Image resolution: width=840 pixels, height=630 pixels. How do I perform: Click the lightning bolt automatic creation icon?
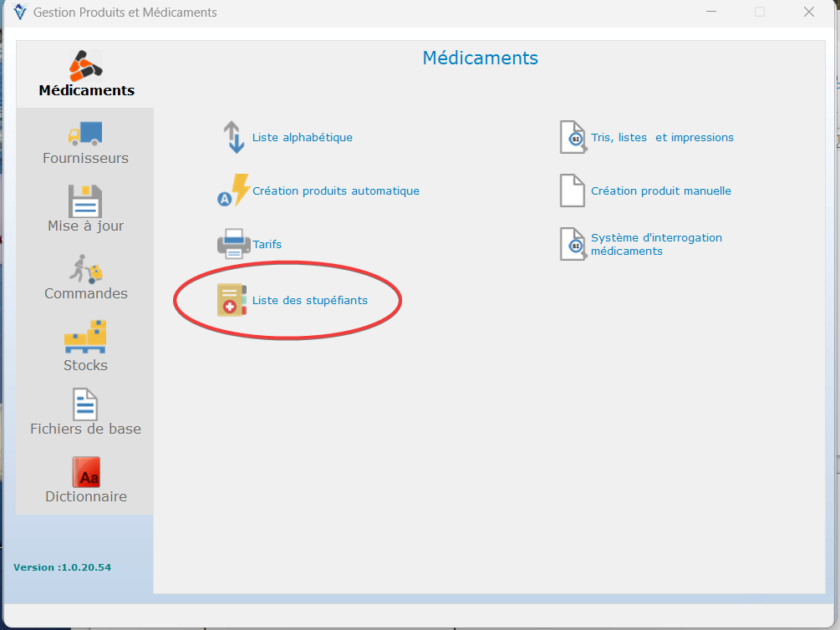[233, 191]
